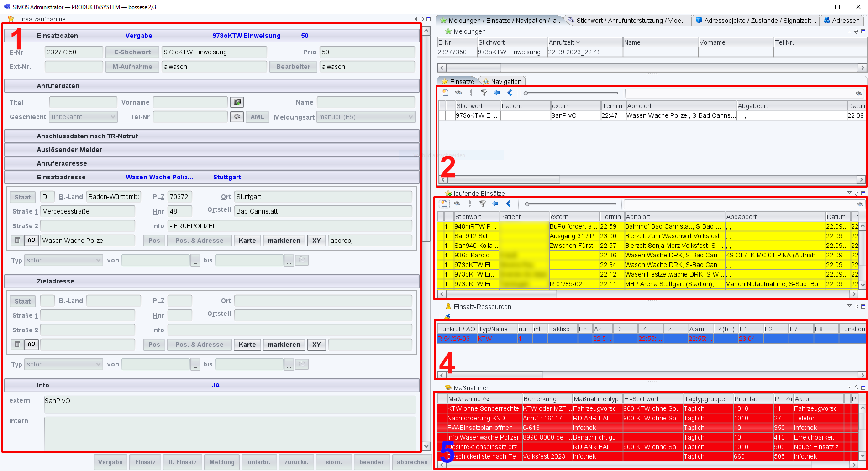Screen dimensions: 868x471
Task: Click the Karte button in Einsatzadresse
Action: click(x=247, y=241)
